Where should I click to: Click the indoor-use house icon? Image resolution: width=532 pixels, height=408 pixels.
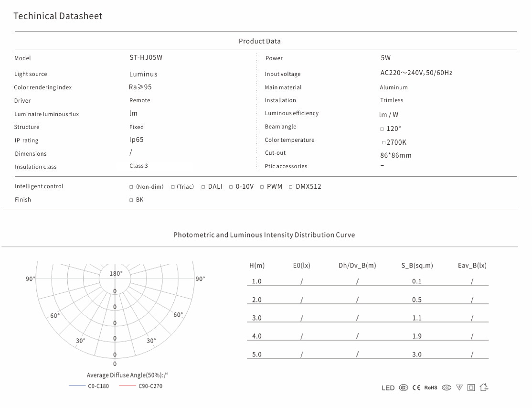click(x=484, y=387)
